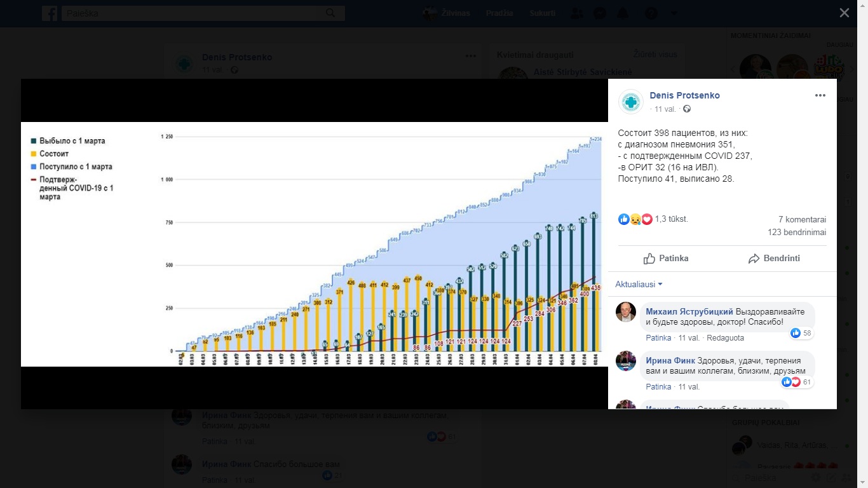Open background post options three-dot menu

pyautogui.click(x=471, y=56)
